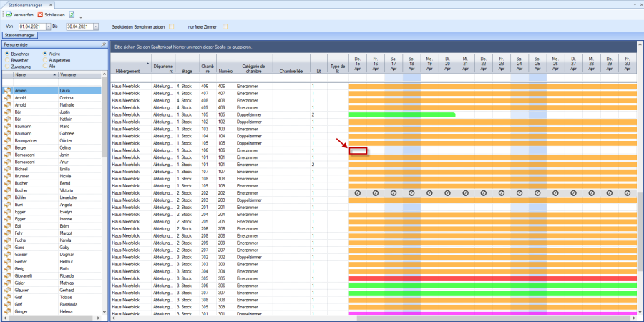
Task: Click blocked symbol for room 202 on Fr. 23 Apr
Action: (x=502, y=193)
